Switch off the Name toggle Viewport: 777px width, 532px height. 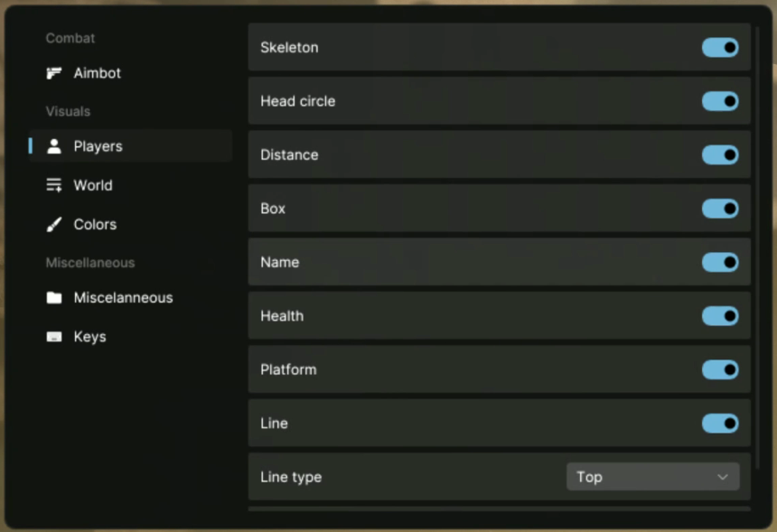tap(720, 263)
